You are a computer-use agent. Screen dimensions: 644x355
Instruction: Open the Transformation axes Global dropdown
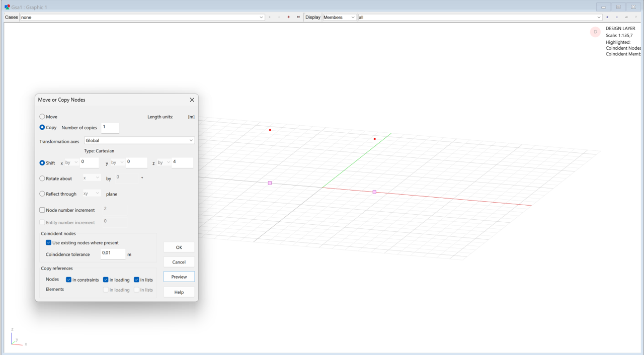139,141
